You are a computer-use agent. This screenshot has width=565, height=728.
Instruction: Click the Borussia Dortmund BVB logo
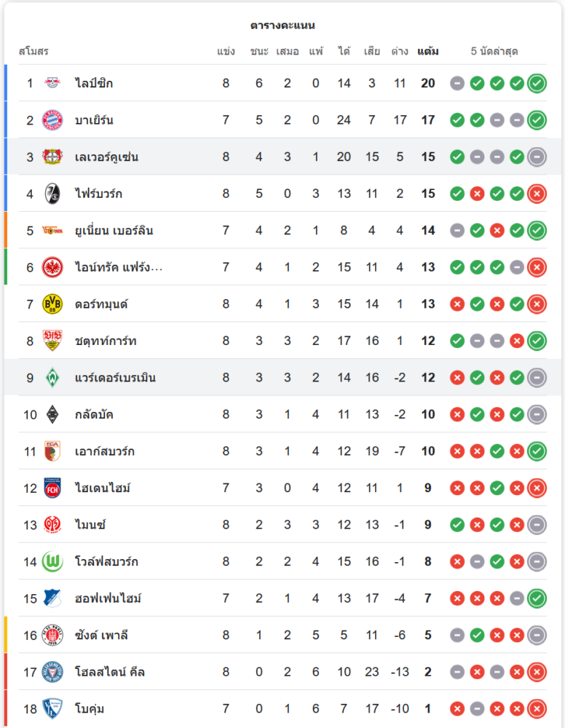(x=52, y=304)
